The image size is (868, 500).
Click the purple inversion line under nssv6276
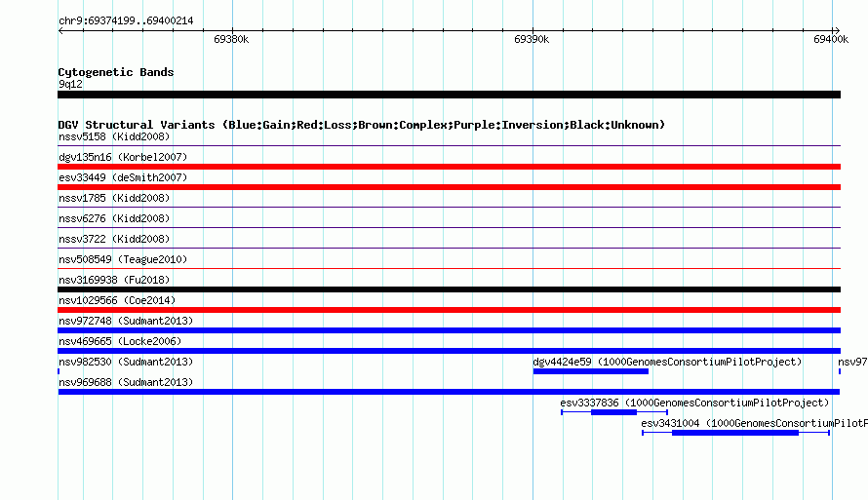click(449, 228)
